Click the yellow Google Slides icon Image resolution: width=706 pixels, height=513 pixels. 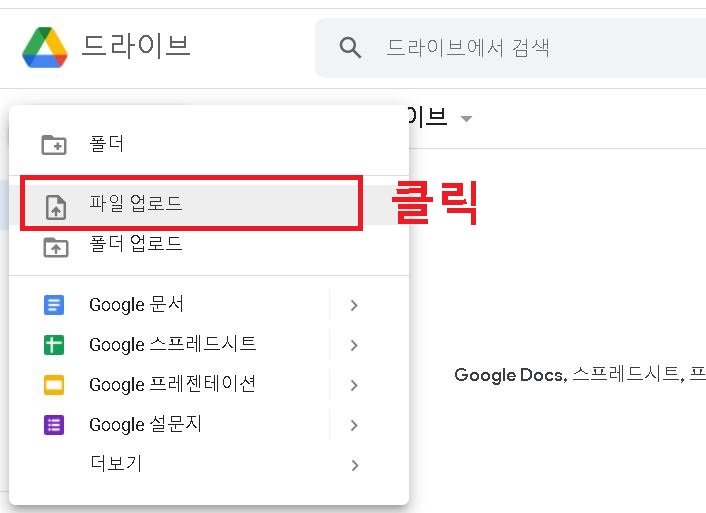[54, 385]
